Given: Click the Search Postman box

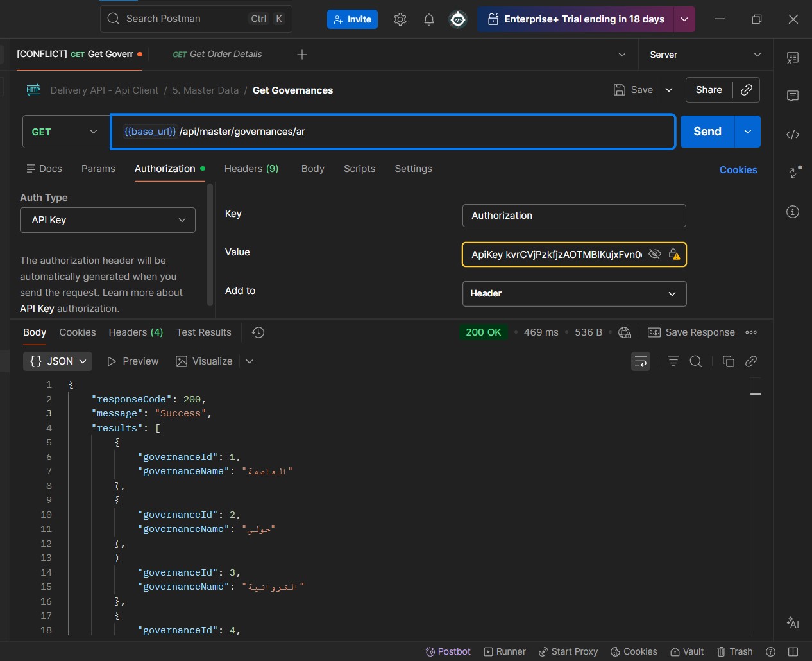Looking at the screenshot, I should (196, 19).
